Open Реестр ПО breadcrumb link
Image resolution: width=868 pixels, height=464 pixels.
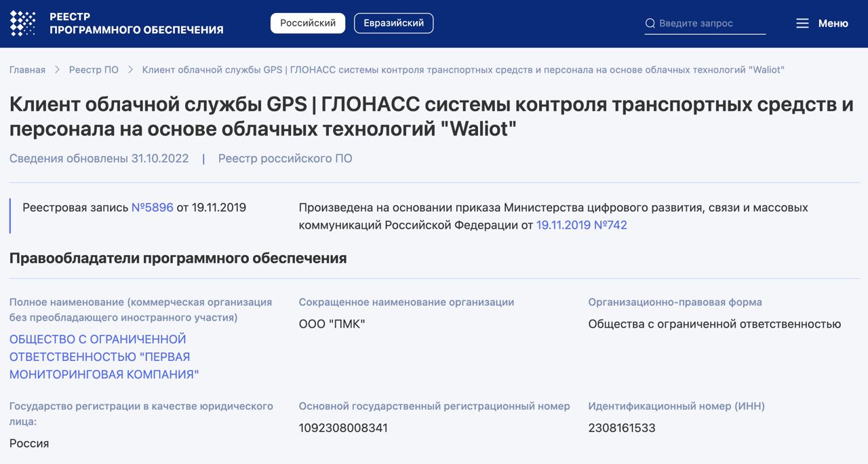pyautogui.click(x=94, y=70)
